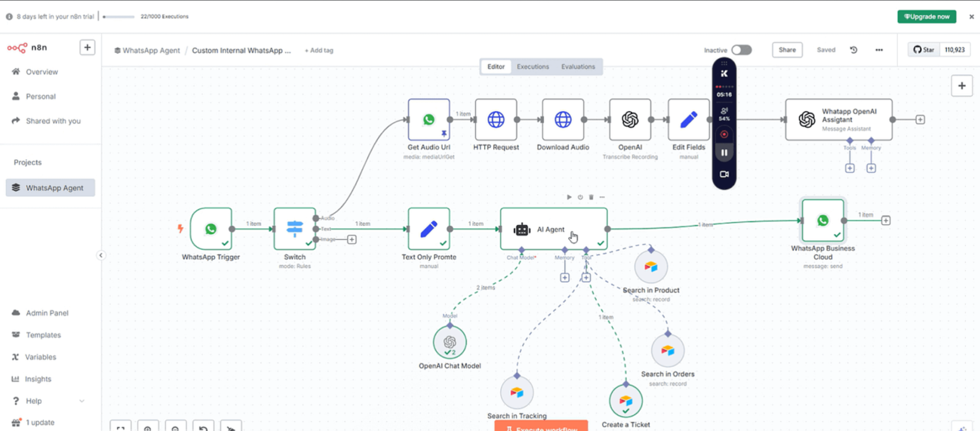Open workflow history clock icon

(854, 50)
